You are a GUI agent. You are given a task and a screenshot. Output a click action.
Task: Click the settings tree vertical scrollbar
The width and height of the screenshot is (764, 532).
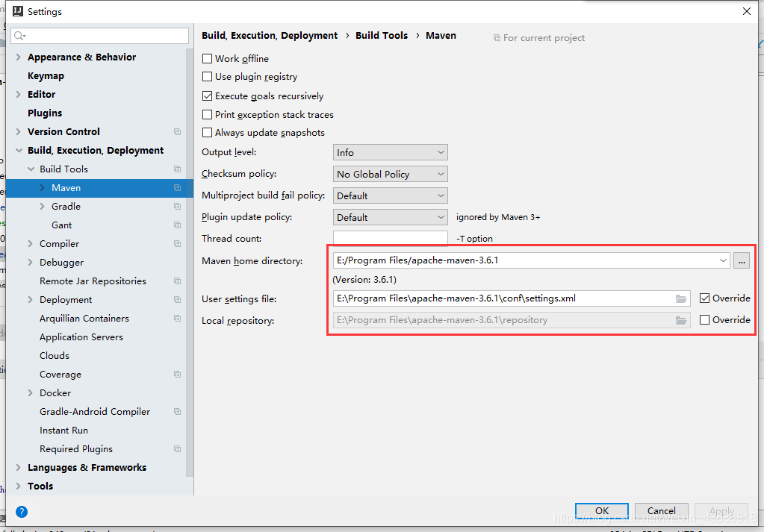coord(190,263)
